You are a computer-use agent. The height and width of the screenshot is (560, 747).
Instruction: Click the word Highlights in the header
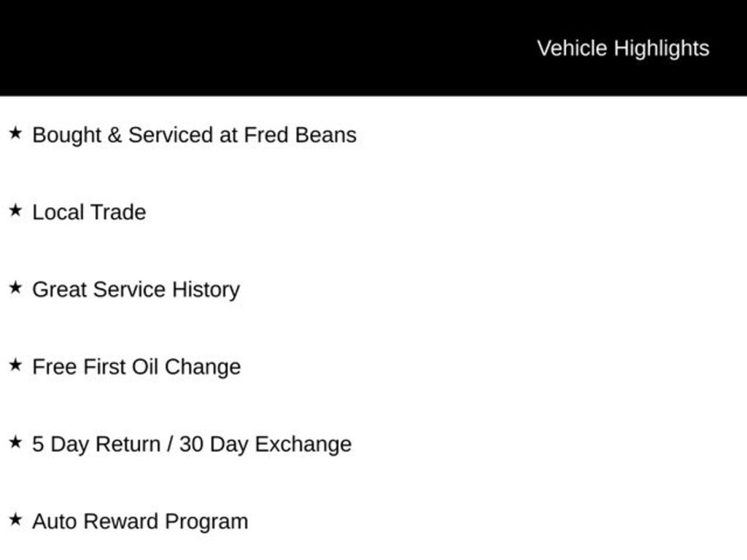(x=662, y=48)
